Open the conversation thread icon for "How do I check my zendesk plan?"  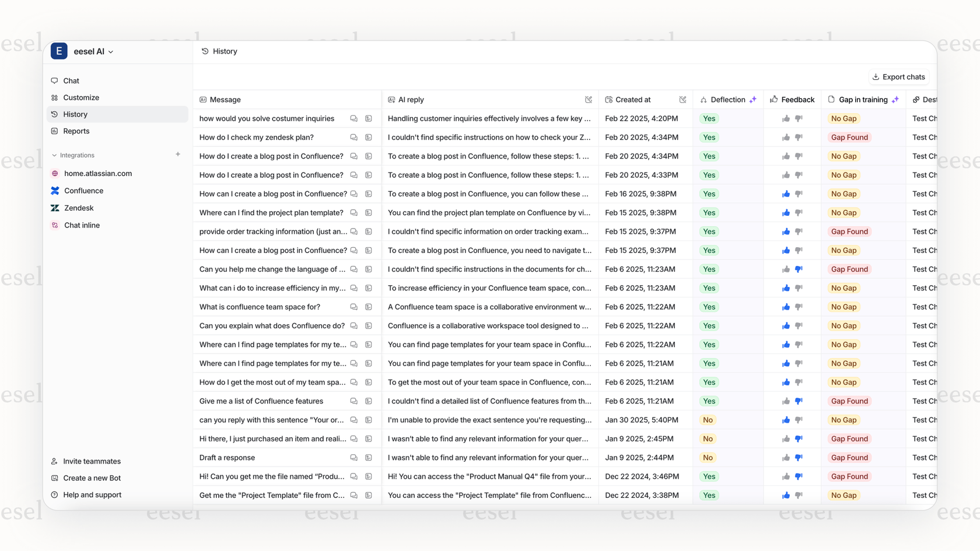[353, 137]
